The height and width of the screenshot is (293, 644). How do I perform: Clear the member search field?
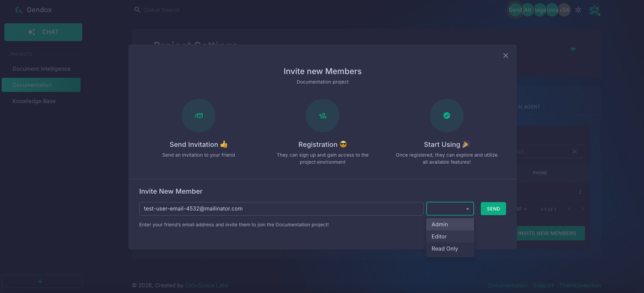pos(575,152)
